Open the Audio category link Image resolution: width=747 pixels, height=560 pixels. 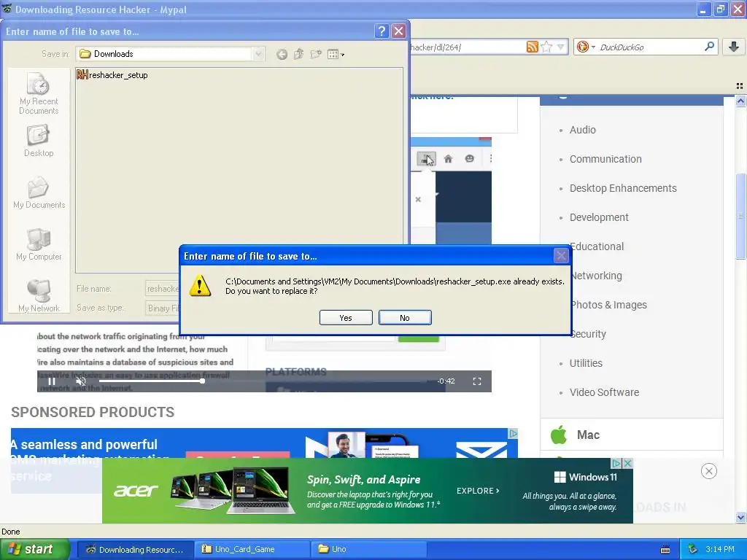[x=583, y=130]
